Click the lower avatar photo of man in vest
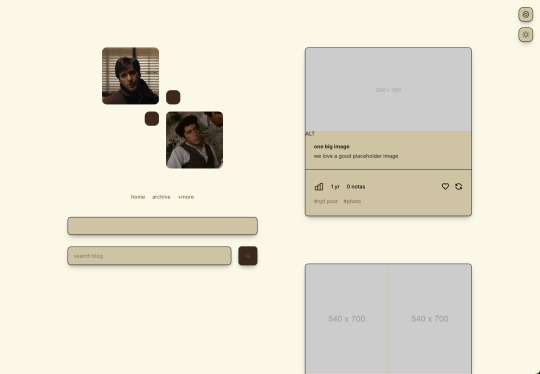Image resolution: width=540 pixels, height=374 pixels. [x=195, y=140]
